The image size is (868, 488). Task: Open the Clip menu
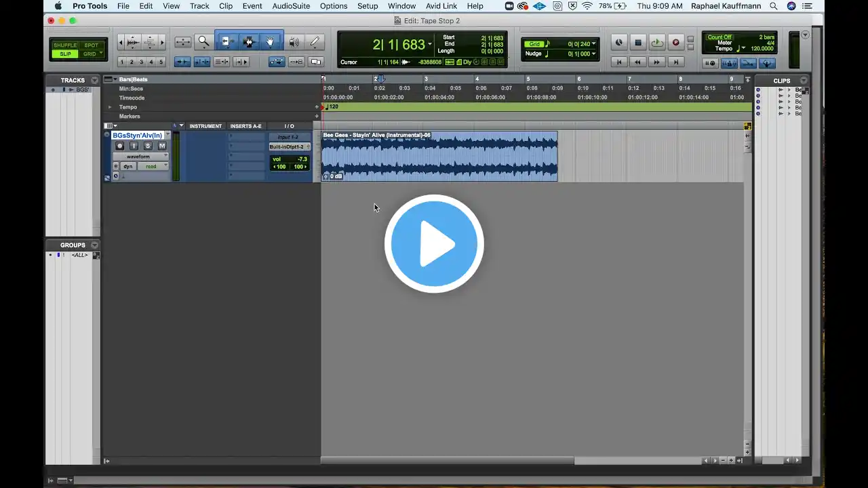(226, 6)
